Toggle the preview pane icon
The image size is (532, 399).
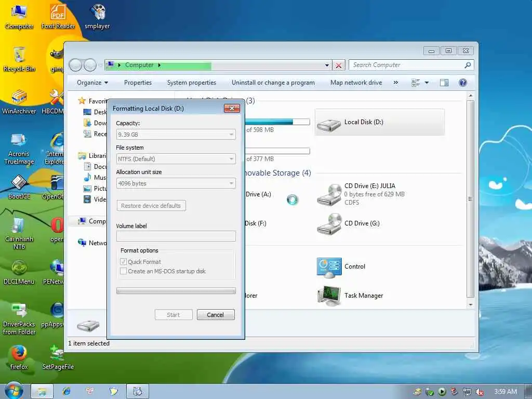pos(444,83)
